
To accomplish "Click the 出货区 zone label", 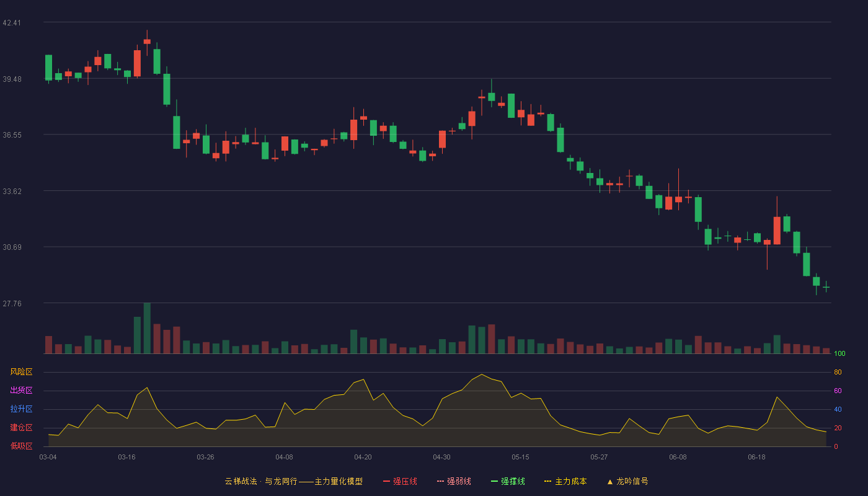I will 21,391.
